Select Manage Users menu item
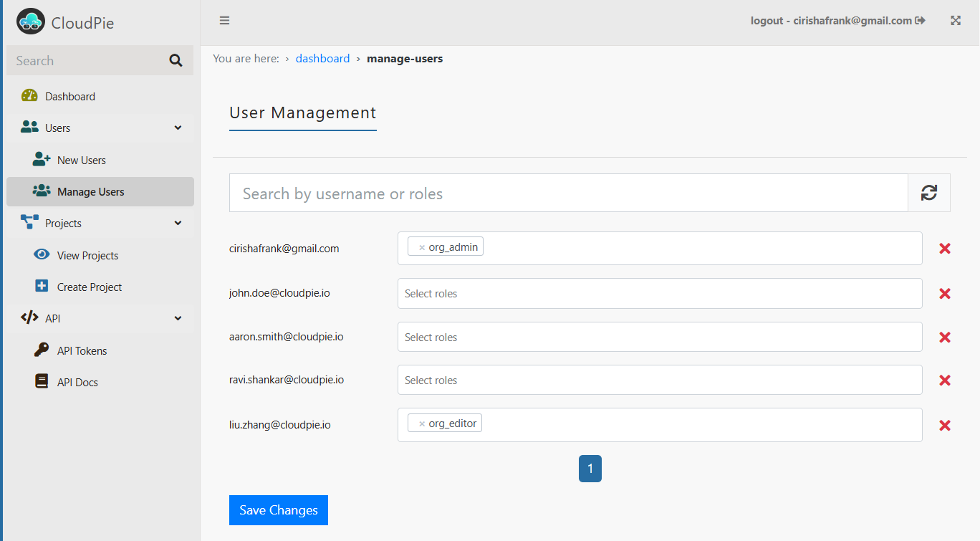The width and height of the screenshot is (980, 541). [100, 191]
